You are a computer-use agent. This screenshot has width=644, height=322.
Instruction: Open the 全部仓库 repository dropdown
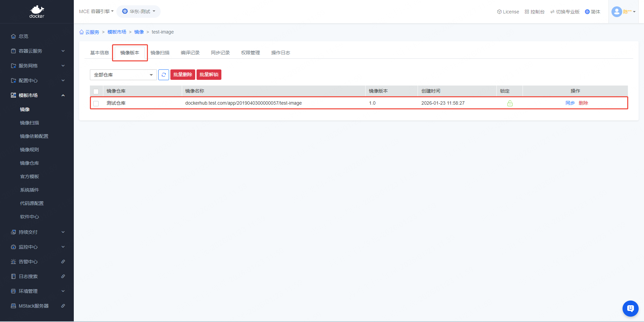click(x=123, y=75)
